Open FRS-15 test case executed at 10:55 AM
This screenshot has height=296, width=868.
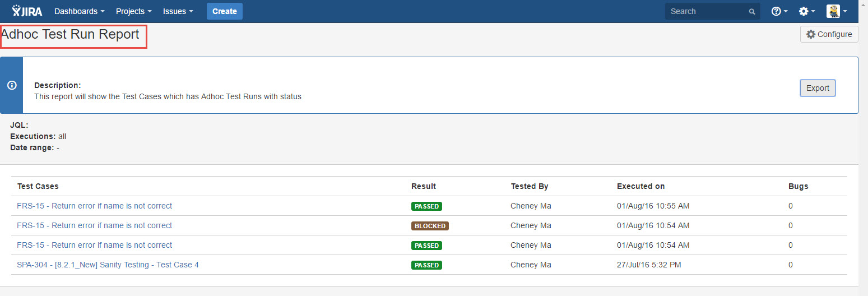click(94, 206)
